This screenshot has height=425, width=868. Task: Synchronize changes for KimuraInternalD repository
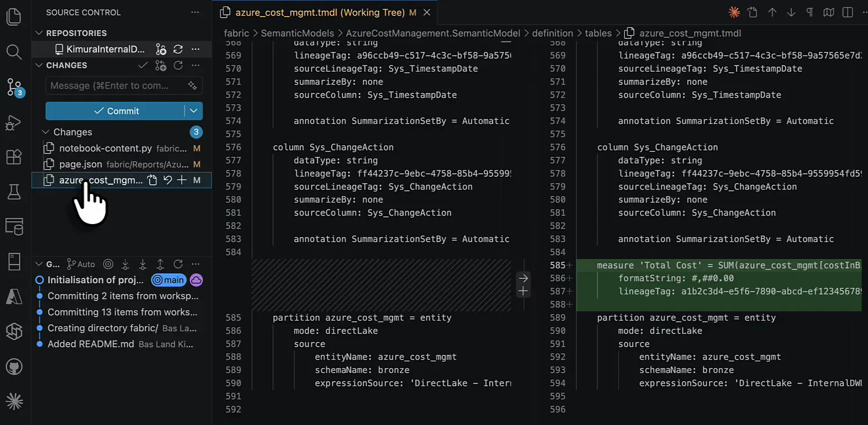tap(178, 49)
